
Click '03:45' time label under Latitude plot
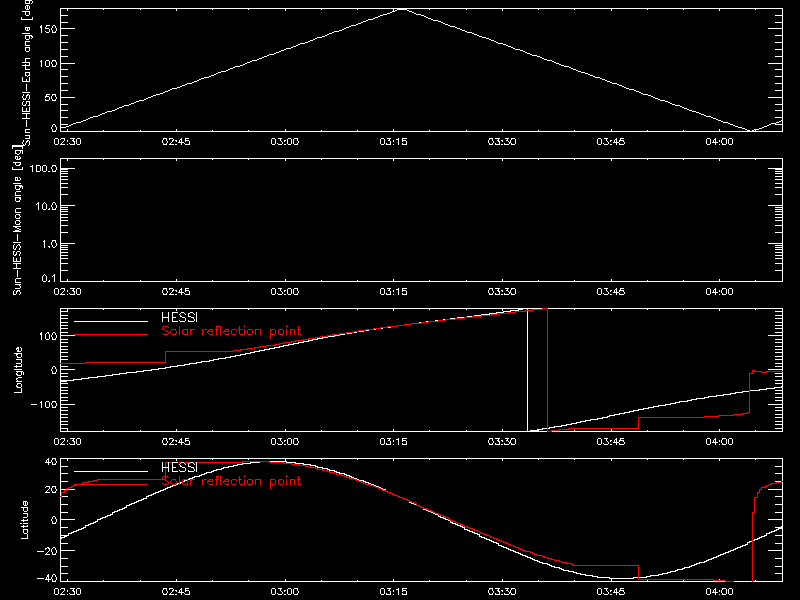611,591
